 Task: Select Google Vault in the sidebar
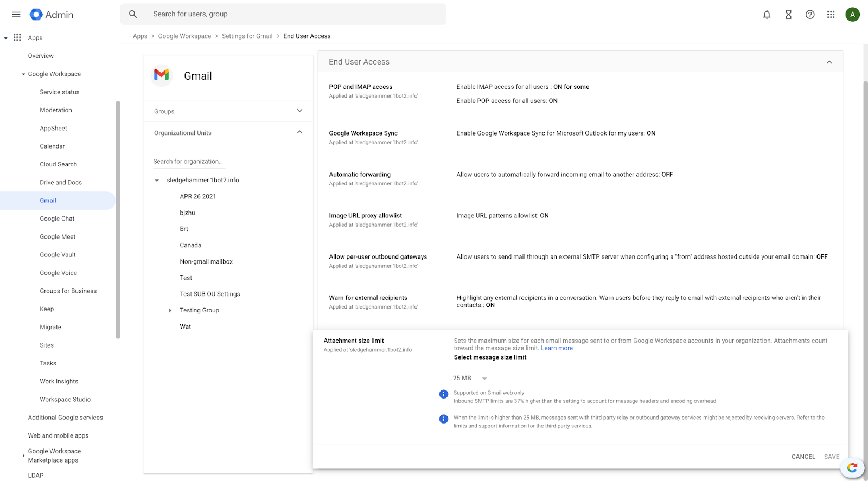pyautogui.click(x=58, y=255)
